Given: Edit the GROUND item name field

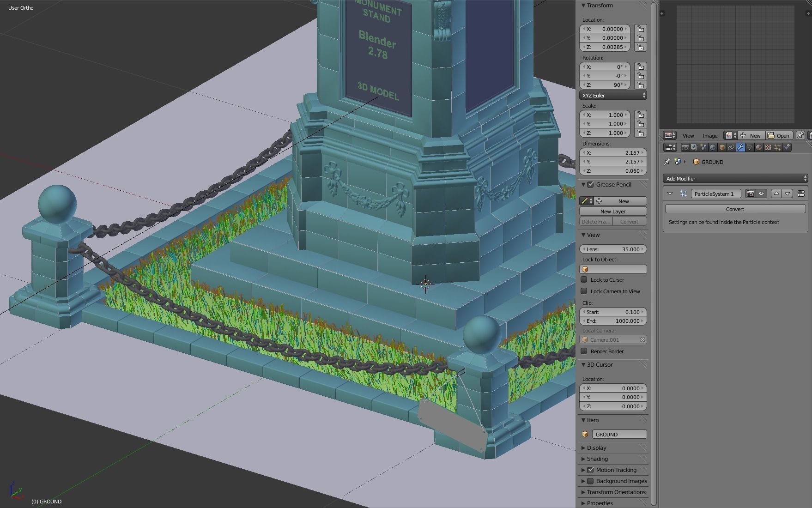Looking at the screenshot, I should pos(619,434).
